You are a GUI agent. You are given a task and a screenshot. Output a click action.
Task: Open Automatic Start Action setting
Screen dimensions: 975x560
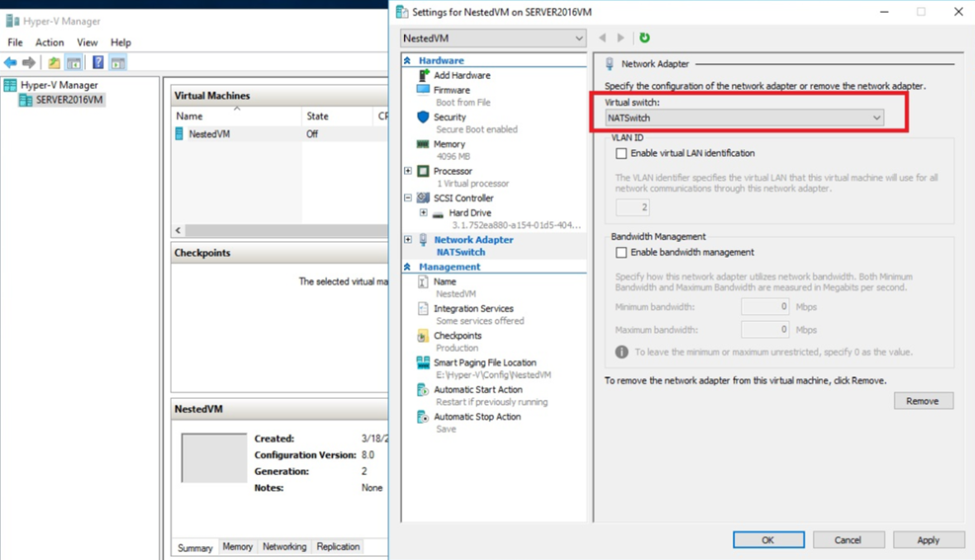click(x=477, y=390)
